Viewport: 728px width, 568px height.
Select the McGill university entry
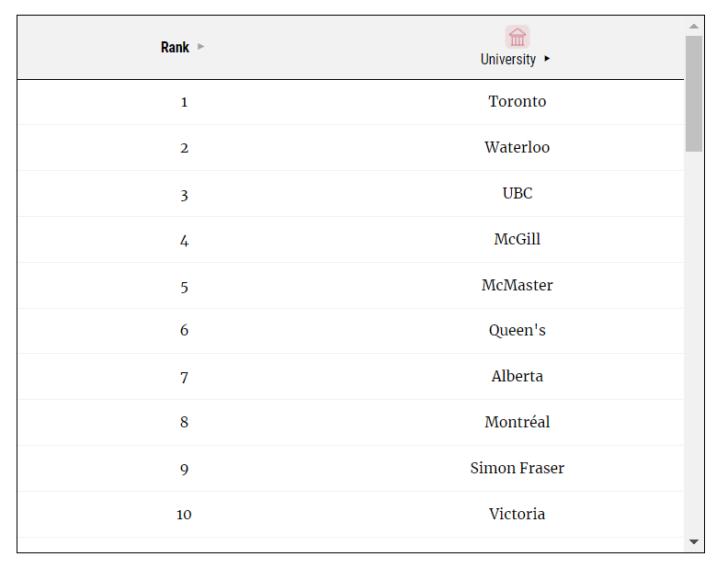click(x=517, y=240)
